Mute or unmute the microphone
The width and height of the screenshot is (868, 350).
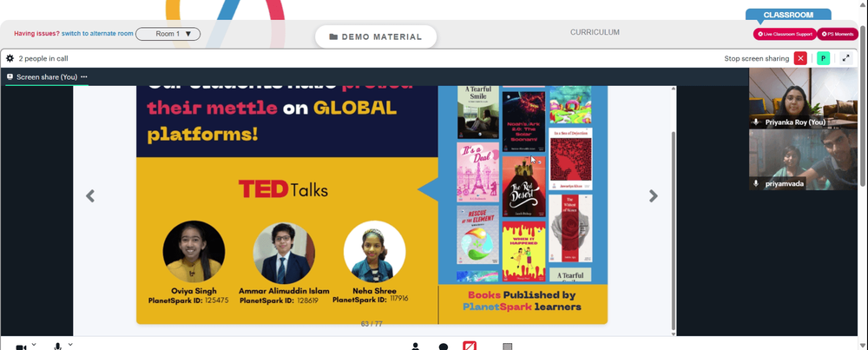[57, 347]
